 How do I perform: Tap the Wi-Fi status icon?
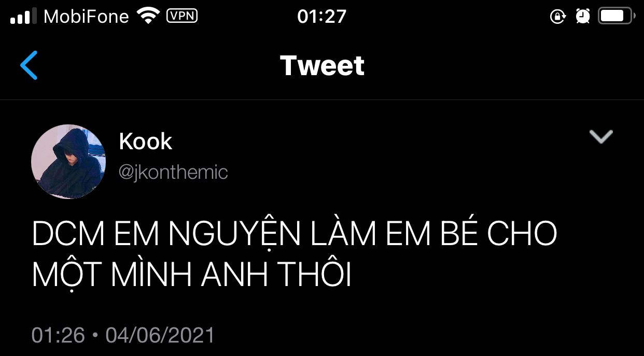pyautogui.click(x=148, y=16)
